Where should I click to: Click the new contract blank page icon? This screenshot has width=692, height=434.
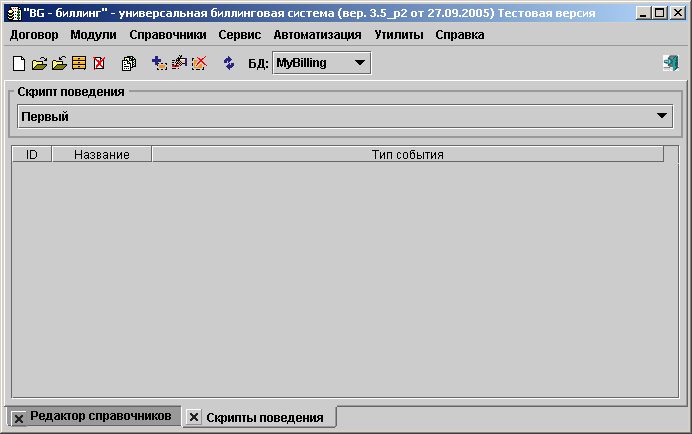pos(18,63)
